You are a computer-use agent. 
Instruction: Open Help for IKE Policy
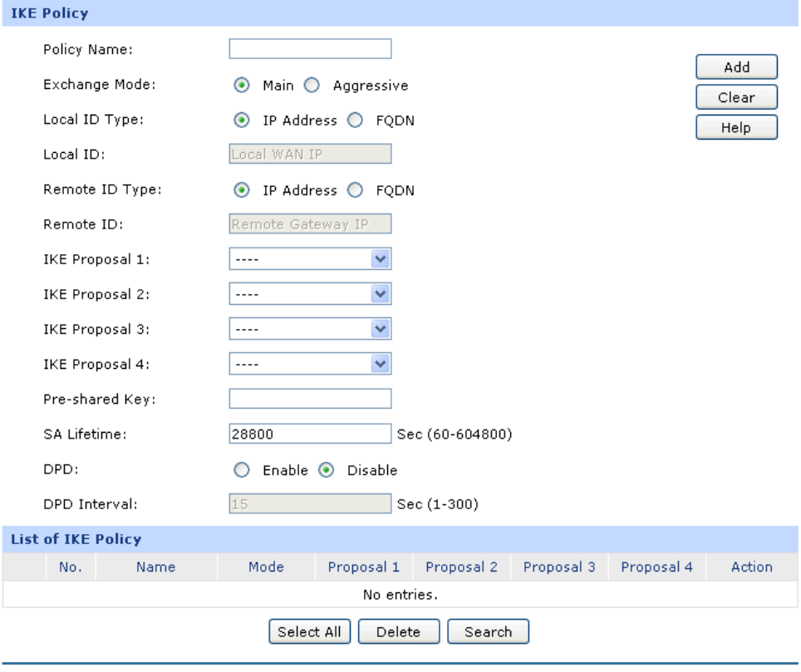(x=737, y=127)
